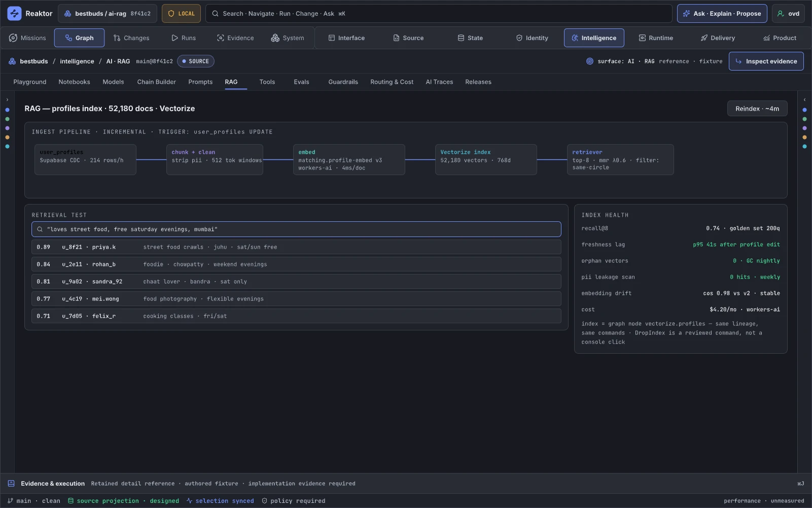The image size is (812, 508).
Task: Toggle the SOURCE pill in breadcrumb
Action: tap(196, 61)
